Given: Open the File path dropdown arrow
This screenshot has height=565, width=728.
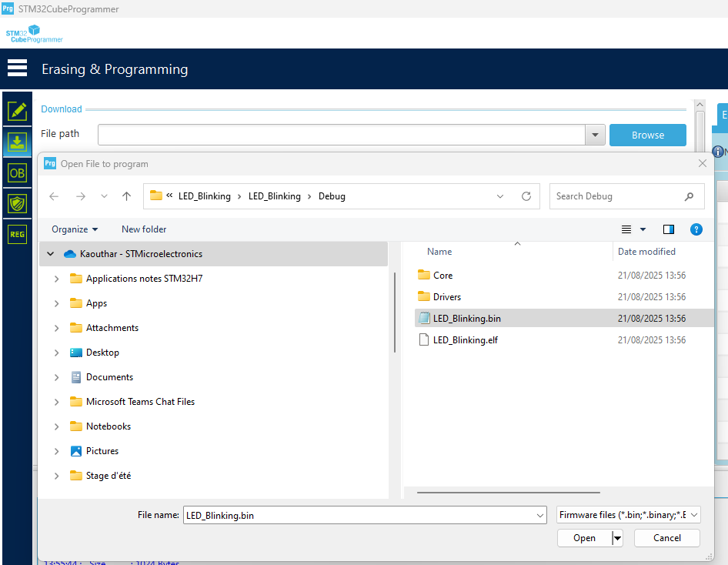Looking at the screenshot, I should pyautogui.click(x=595, y=135).
